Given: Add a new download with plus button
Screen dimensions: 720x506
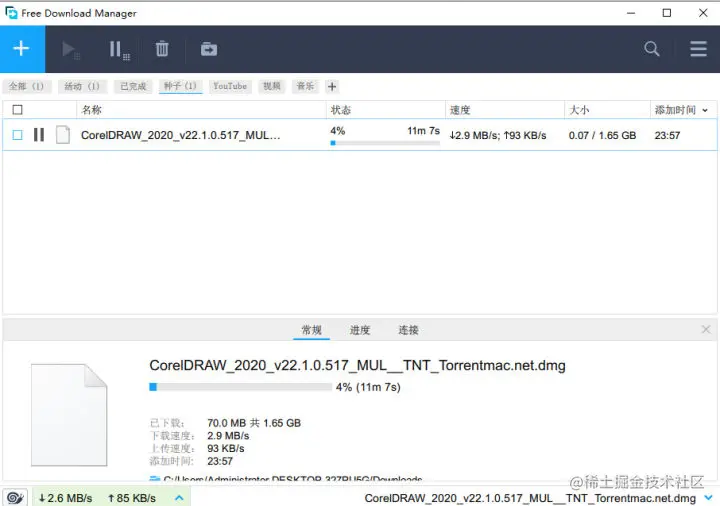Looking at the screenshot, I should pyautogui.click(x=22, y=49).
